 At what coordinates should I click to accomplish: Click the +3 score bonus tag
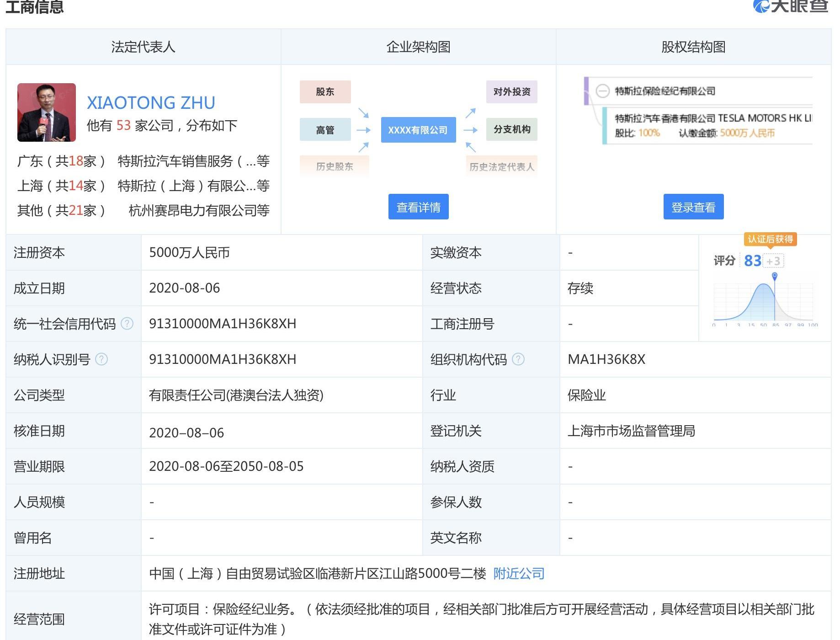(773, 261)
